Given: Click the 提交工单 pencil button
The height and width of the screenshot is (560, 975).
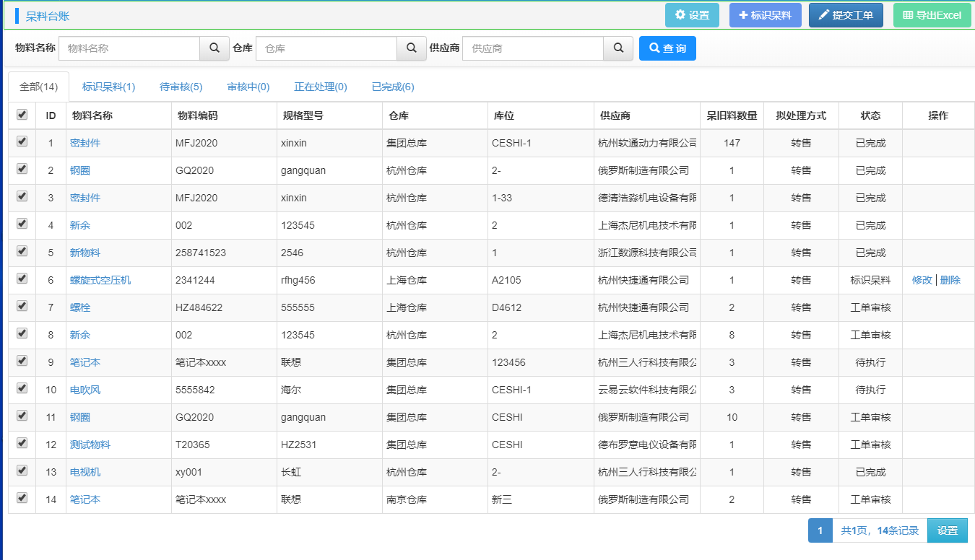Looking at the screenshot, I should 846,15.
